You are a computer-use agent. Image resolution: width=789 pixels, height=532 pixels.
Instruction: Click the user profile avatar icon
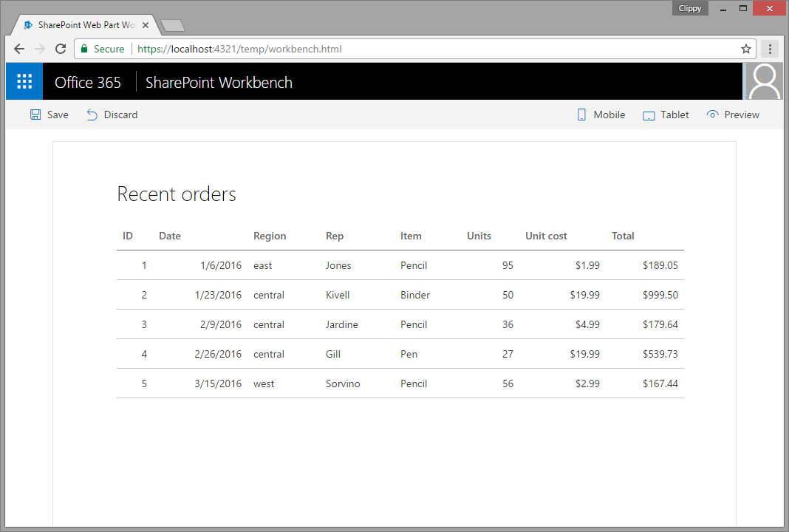(765, 81)
